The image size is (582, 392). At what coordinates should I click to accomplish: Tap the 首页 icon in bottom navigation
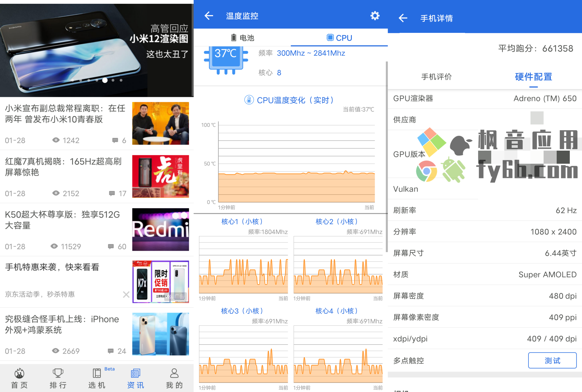coord(19,373)
